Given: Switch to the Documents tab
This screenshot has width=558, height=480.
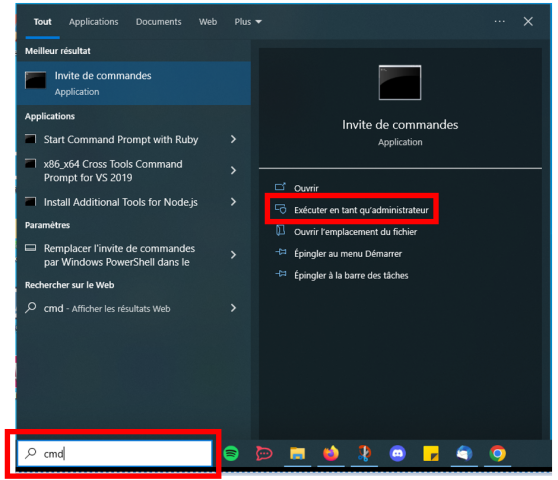Looking at the screenshot, I should 158,22.
